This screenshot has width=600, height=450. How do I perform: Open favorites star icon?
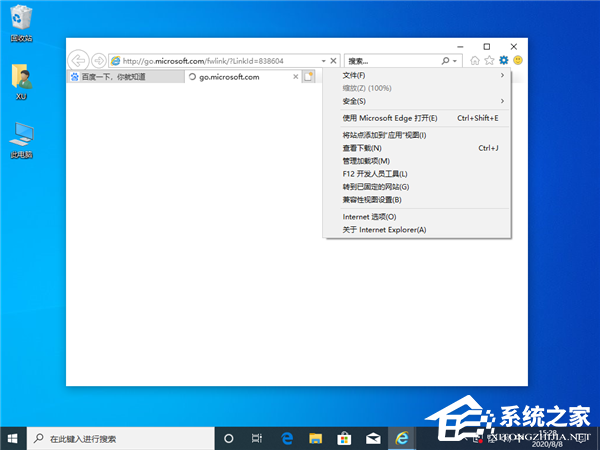click(489, 60)
